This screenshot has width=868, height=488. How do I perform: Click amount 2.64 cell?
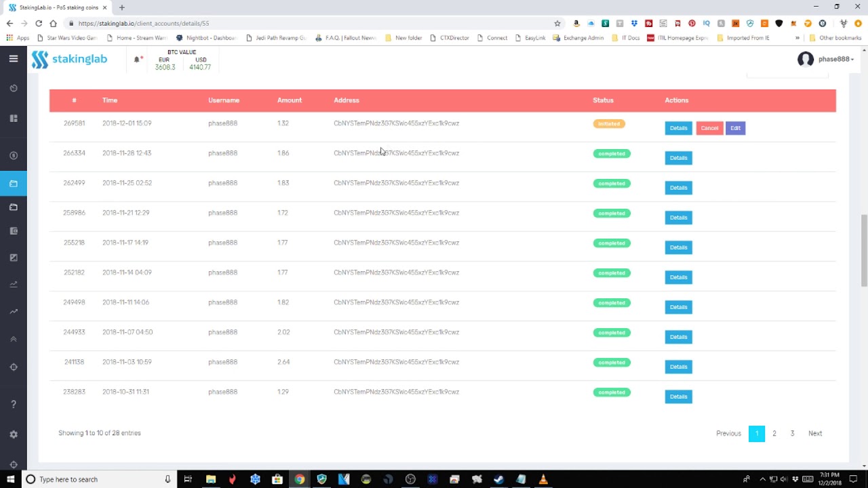coord(283,362)
